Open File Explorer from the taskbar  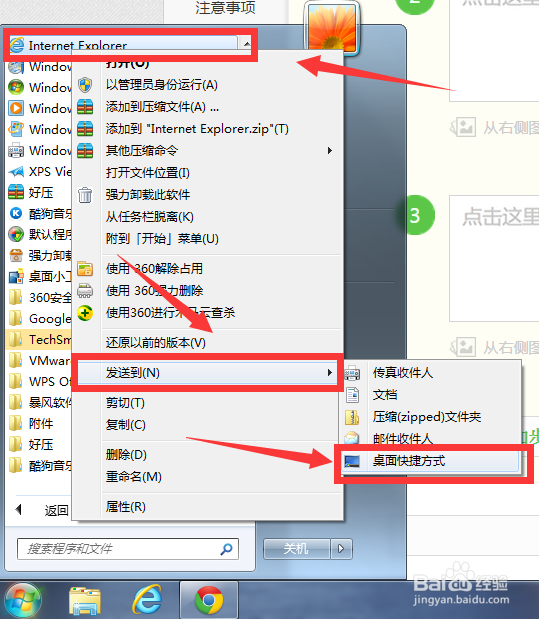click(x=85, y=601)
